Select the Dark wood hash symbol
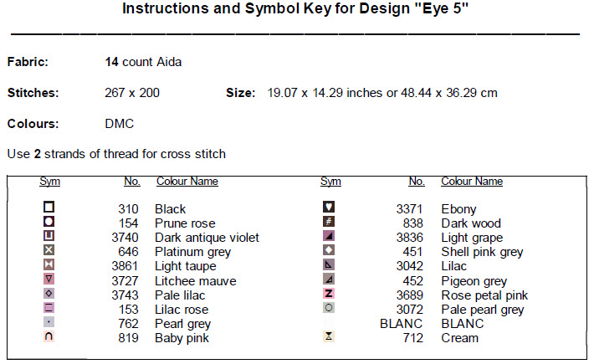 point(329,222)
